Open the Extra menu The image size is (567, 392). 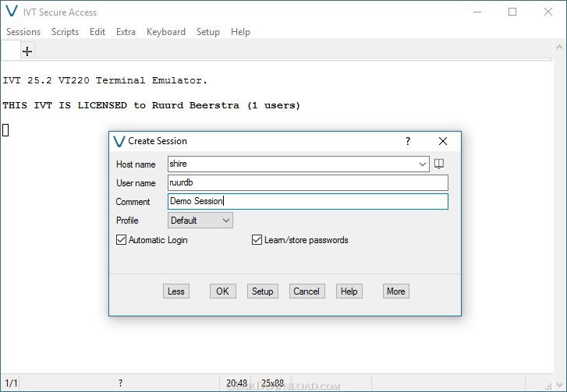[x=126, y=32]
